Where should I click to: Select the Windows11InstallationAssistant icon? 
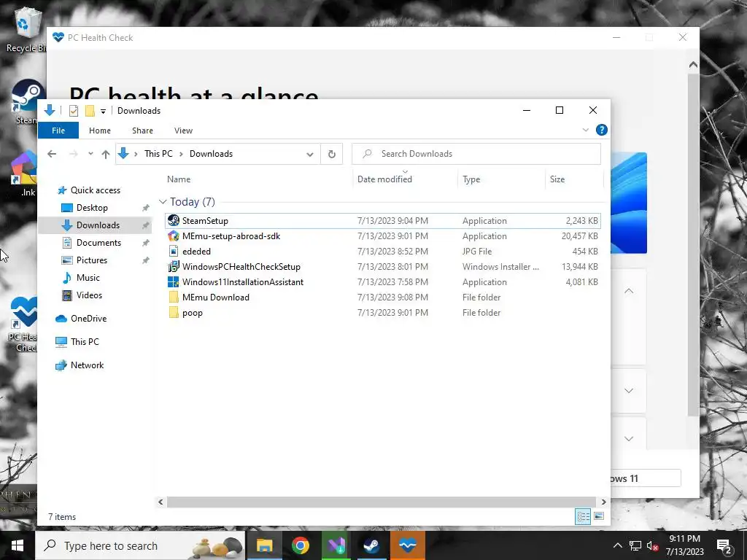coord(174,282)
